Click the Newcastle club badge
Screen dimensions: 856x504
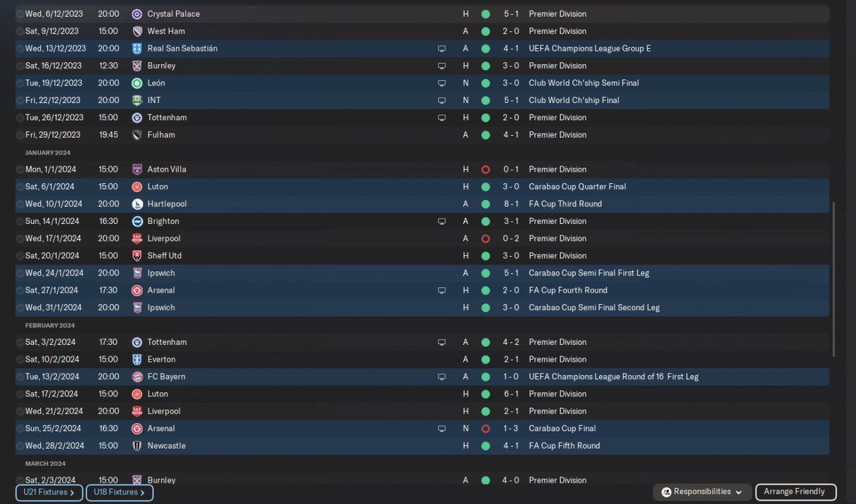point(137,446)
